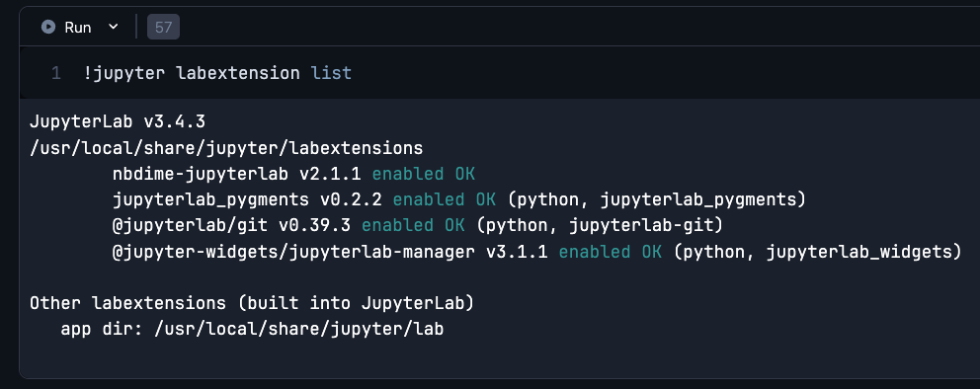Click 'JupyterLab v3.4.3' output line
Viewport: 980px width, 389px height.
[118, 121]
